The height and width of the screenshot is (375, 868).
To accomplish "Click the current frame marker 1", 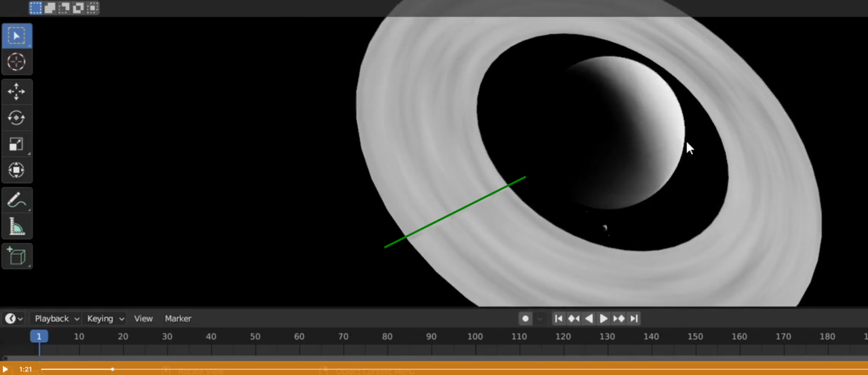I will [39, 336].
